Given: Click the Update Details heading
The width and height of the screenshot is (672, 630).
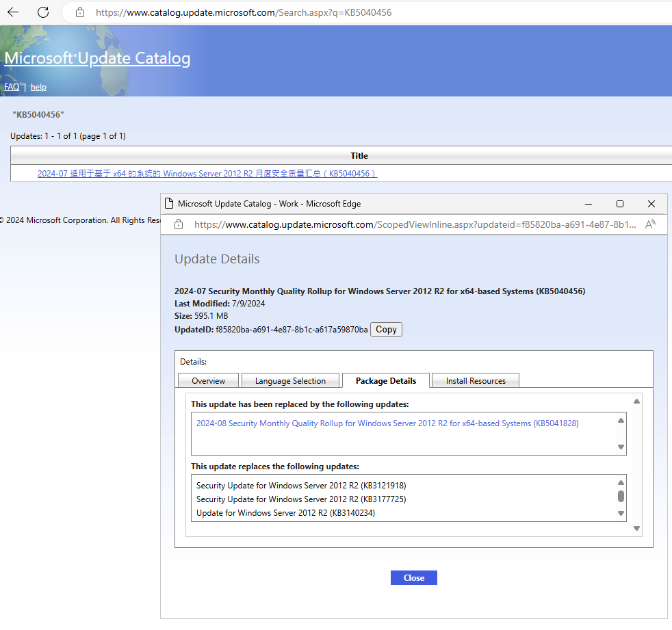Looking at the screenshot, I should (217, 259).
